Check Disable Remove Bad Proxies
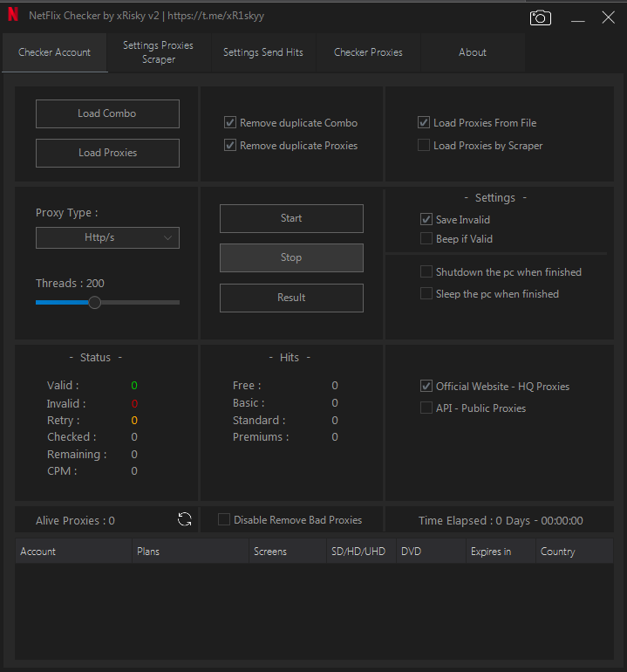This screenshot has height=672, width=627. 224,520
